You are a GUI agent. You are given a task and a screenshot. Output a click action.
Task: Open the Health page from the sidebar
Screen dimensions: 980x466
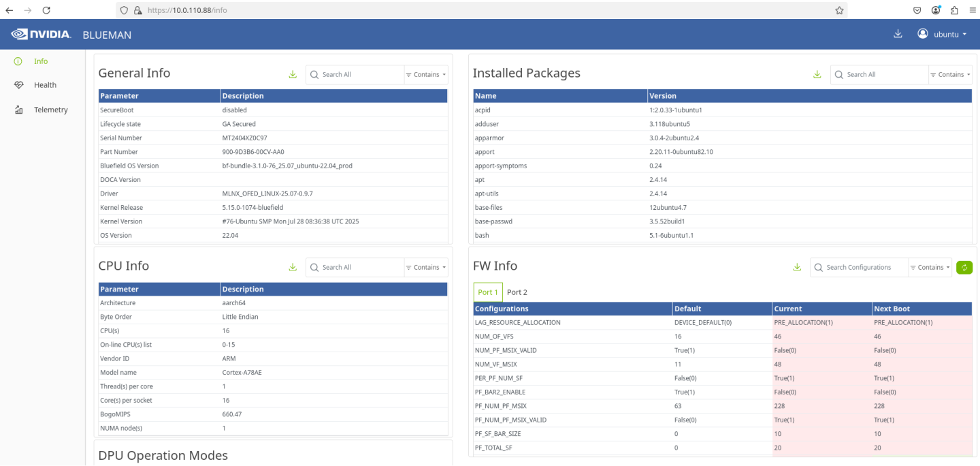(45, 84)
